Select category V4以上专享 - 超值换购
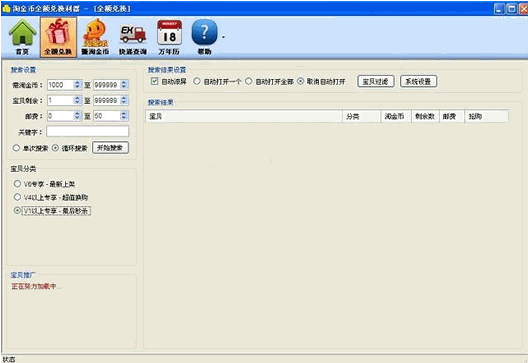This screenshot has height=363, width=528. point(17,197)
